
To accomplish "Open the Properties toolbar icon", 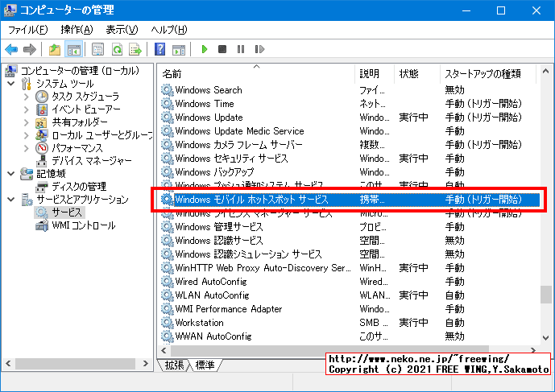I will (97, 49).
